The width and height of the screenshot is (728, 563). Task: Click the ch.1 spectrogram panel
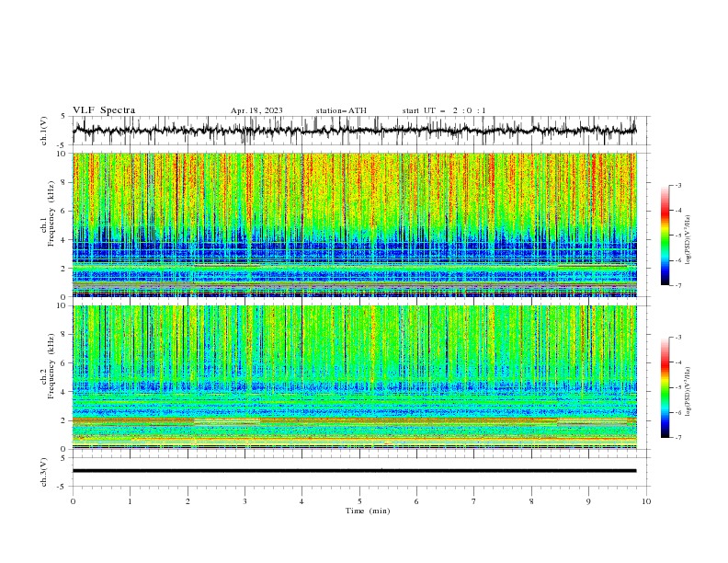click(x=355, y=224)
